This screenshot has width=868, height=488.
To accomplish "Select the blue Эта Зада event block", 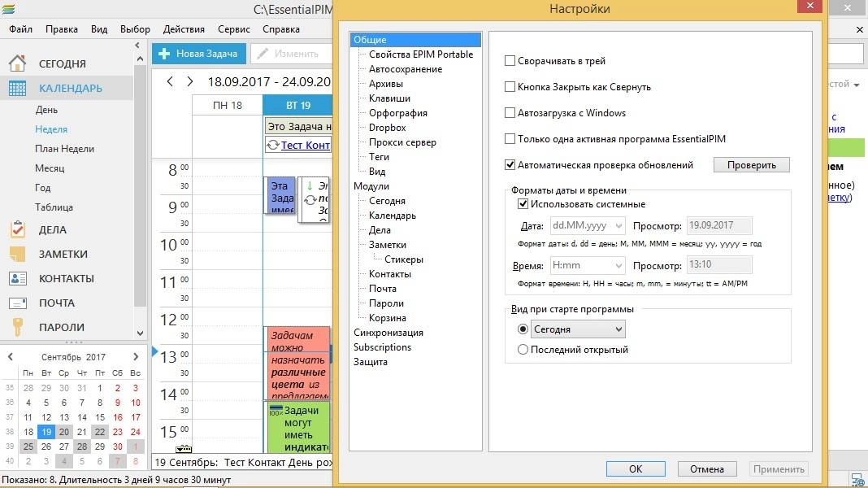I will click(x=280, y=195).
